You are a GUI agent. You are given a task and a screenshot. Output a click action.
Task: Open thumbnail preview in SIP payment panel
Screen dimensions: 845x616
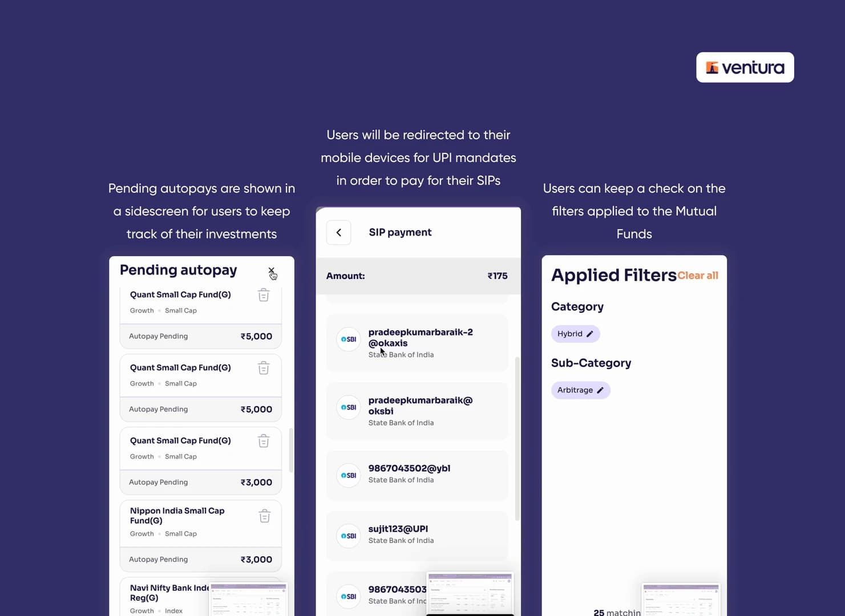pyautogui.click(x=470, y=594)
